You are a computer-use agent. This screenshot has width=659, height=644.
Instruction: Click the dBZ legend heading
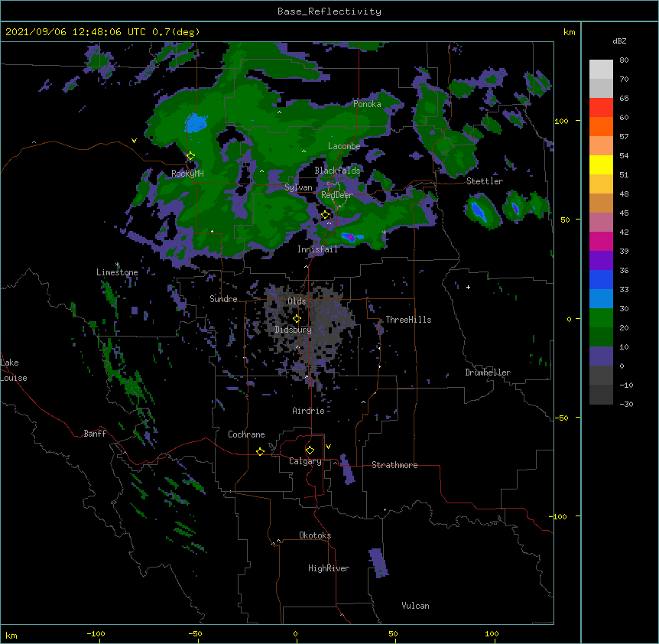(619, 41)
